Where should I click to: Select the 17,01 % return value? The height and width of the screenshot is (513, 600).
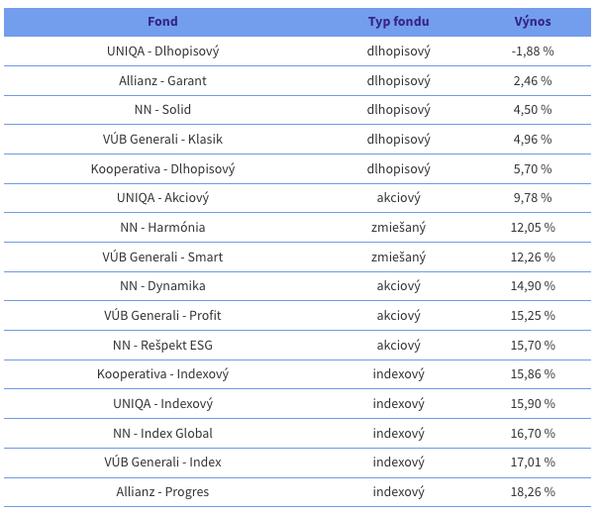532,462
